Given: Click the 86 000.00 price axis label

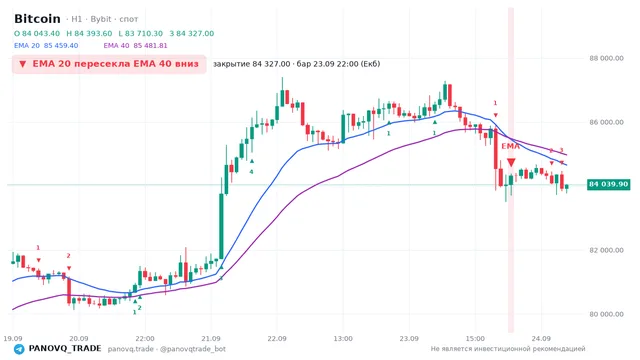Looking at the screenshot, I should point(606,122).
